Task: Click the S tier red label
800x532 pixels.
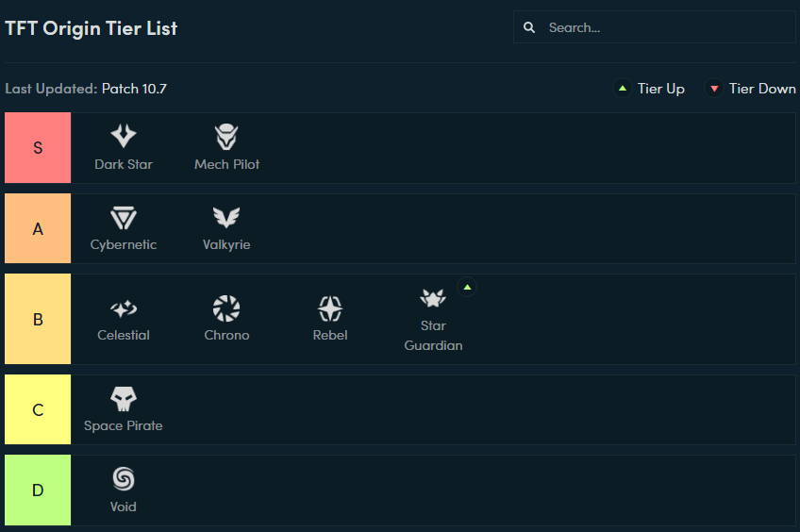Action: [38, 148]
